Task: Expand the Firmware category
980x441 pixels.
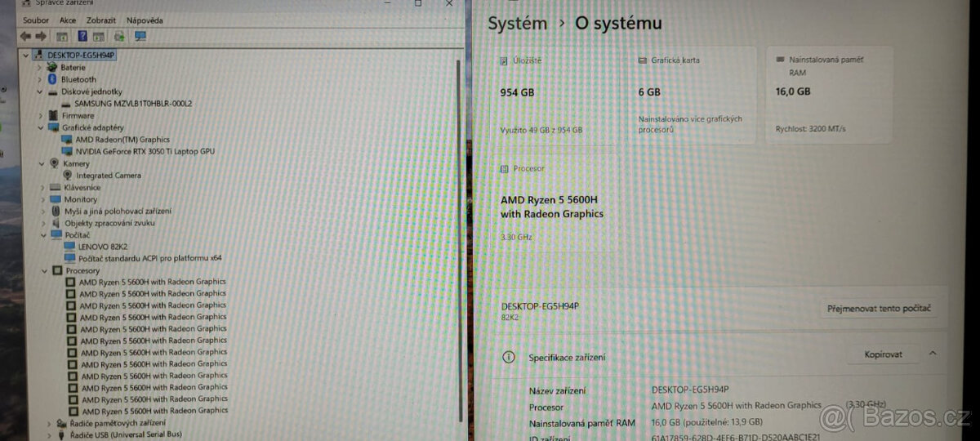Action: pyautogui.click(x=40, y=115)
